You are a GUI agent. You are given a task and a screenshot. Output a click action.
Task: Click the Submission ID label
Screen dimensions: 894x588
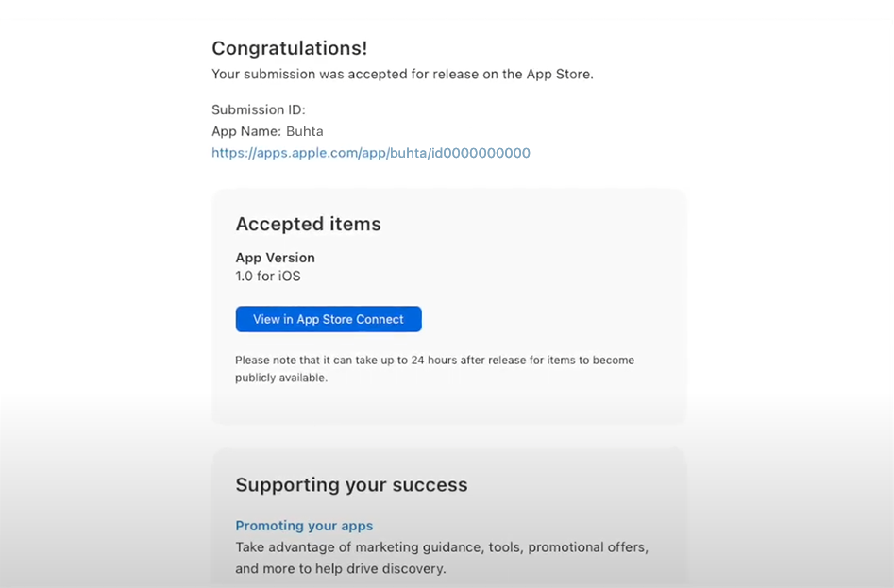point(259,109)
